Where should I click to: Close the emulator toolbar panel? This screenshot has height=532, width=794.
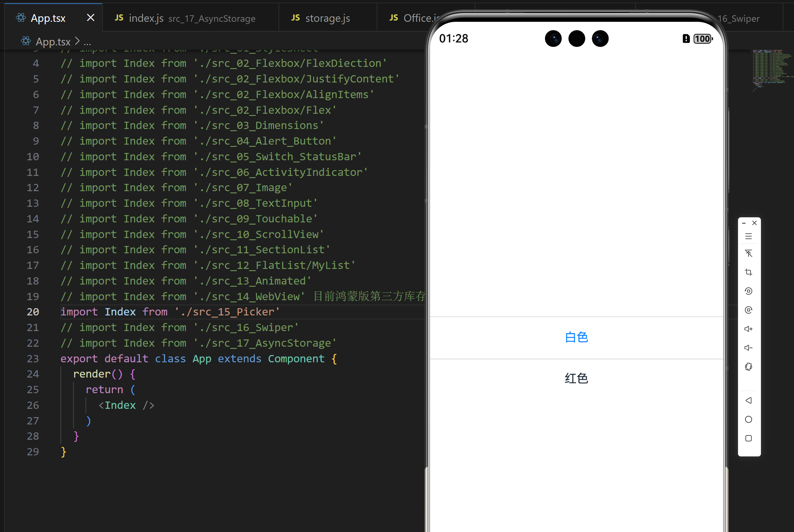coord(754,223)
